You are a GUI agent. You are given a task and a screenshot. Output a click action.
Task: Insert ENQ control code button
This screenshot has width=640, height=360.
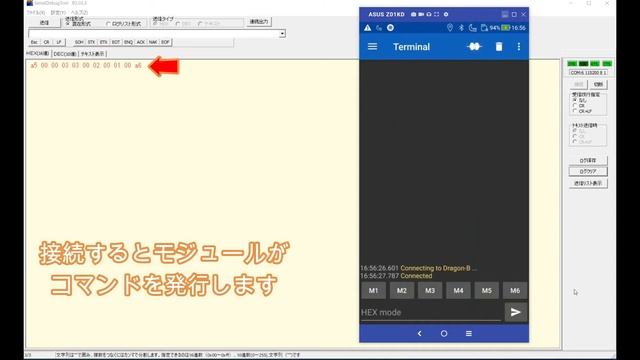tap(128, 42)
